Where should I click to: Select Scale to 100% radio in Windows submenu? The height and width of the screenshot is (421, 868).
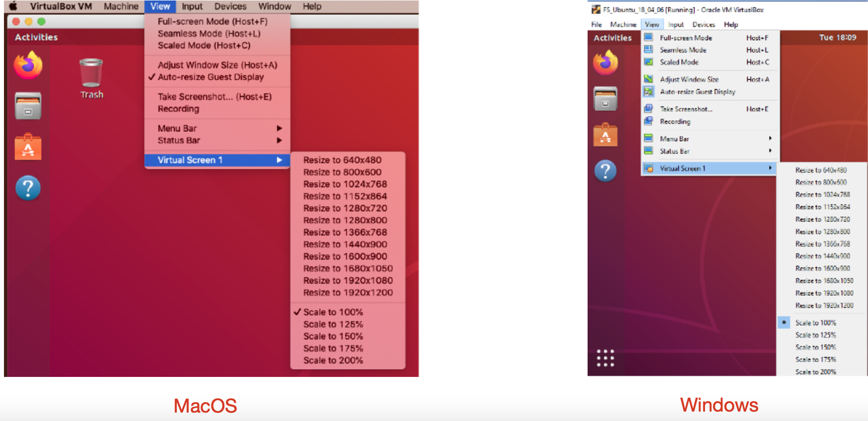(784, 322)
